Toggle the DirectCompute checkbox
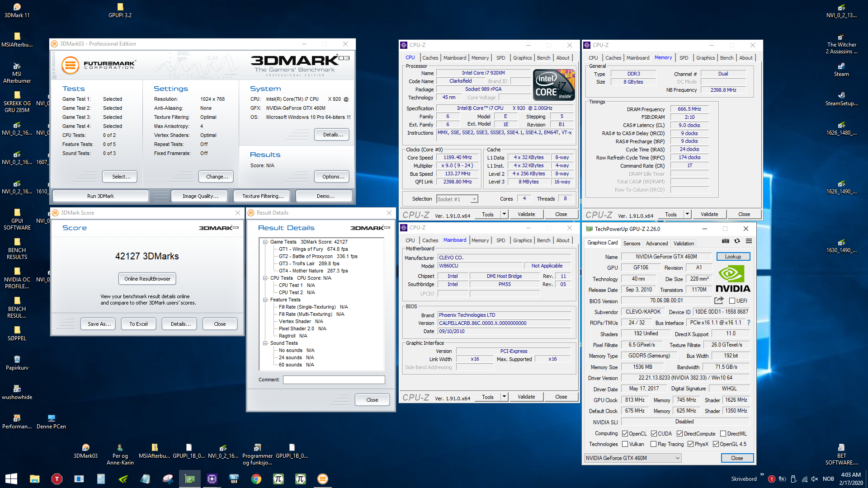The width and height of the screenshot is (868, 488). (679, 434)
